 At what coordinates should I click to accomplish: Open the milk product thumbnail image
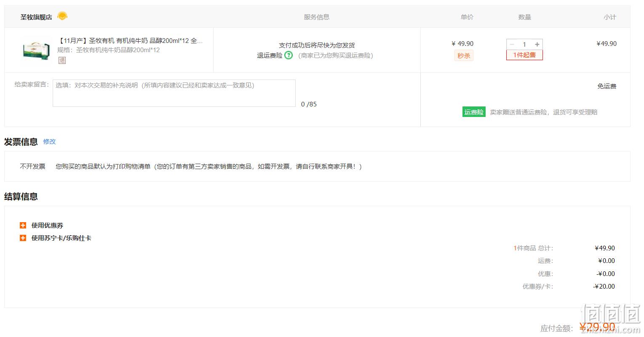pyautogui.click(x=36, y=50)
